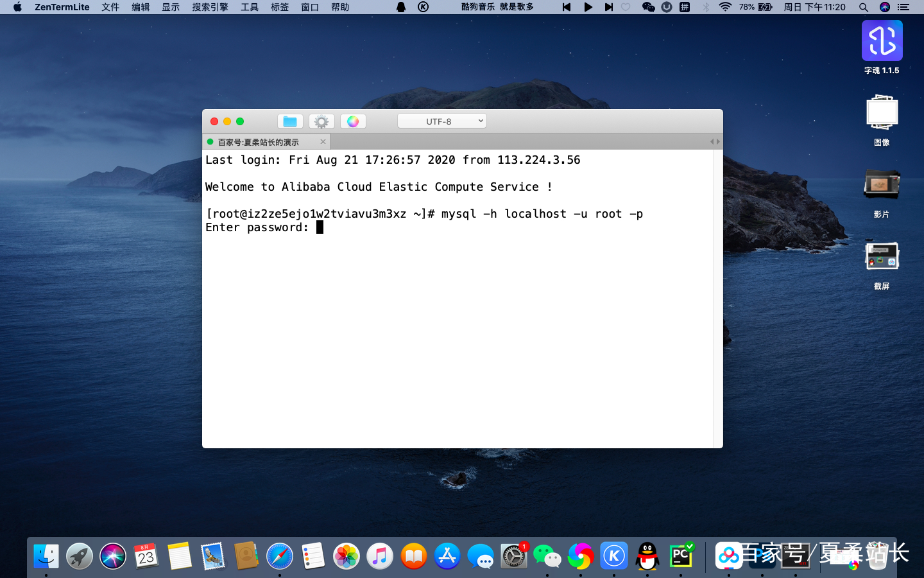Select the 百家号:夏柔站长的演示 session tab
Viewport: 924px width, 578px height.
[266, 142]
